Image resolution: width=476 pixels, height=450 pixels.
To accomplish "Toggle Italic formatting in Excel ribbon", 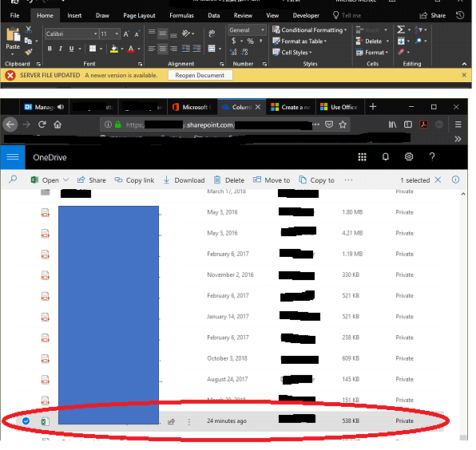I will point(61,49).
